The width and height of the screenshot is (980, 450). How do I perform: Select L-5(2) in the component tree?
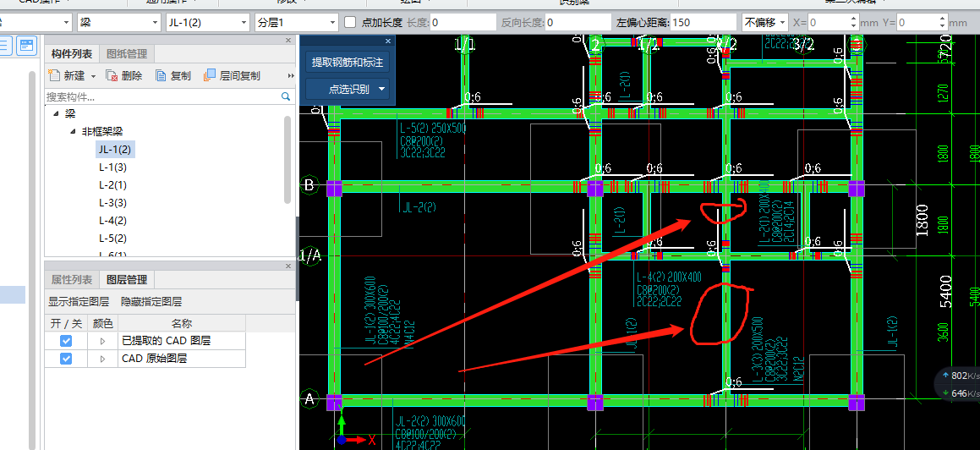(112, 239)
